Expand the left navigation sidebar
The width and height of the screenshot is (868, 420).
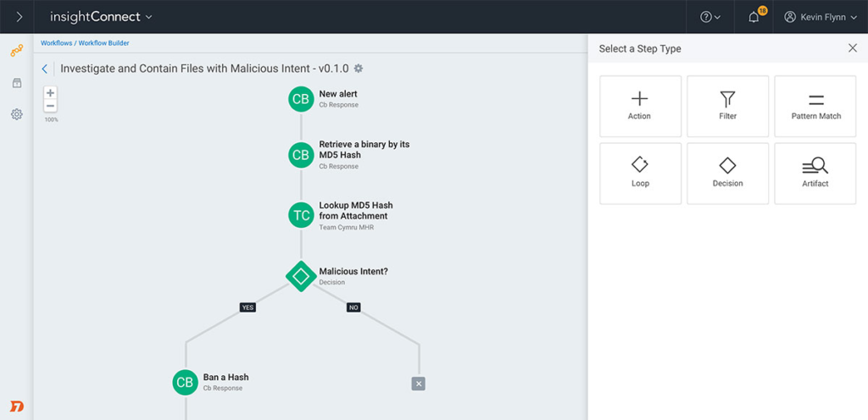[x=19, y=17]
